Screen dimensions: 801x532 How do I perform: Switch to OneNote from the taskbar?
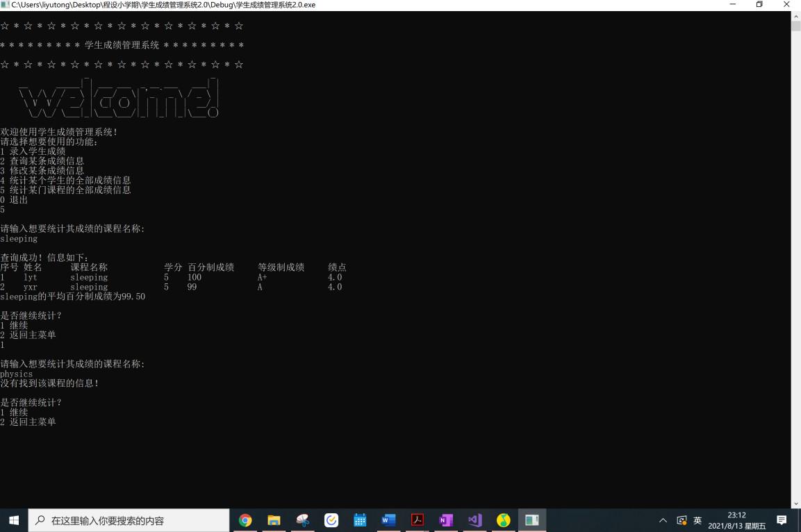coord(446,520)
